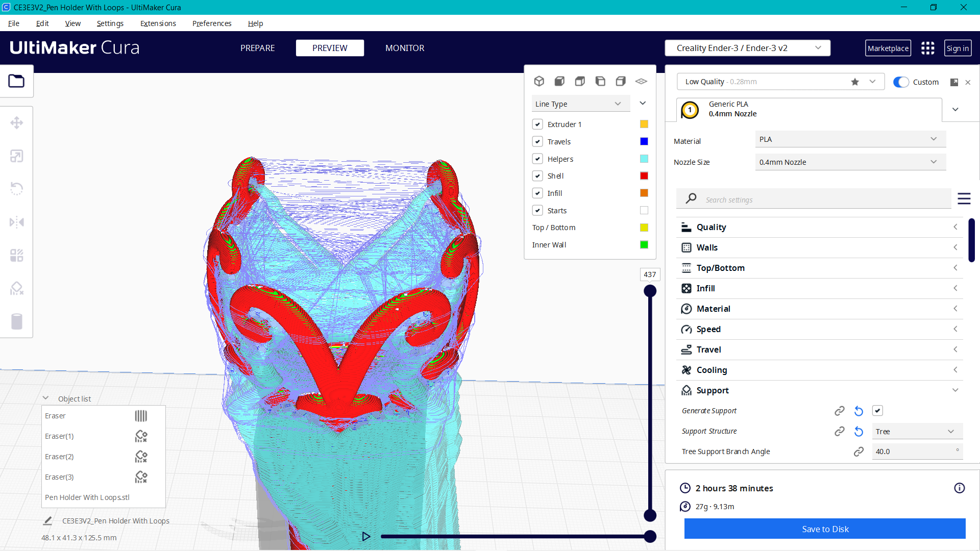Collapse the color scheme legend chevron
The height and width of the screenshot is (551, 980).
(643, 104)
